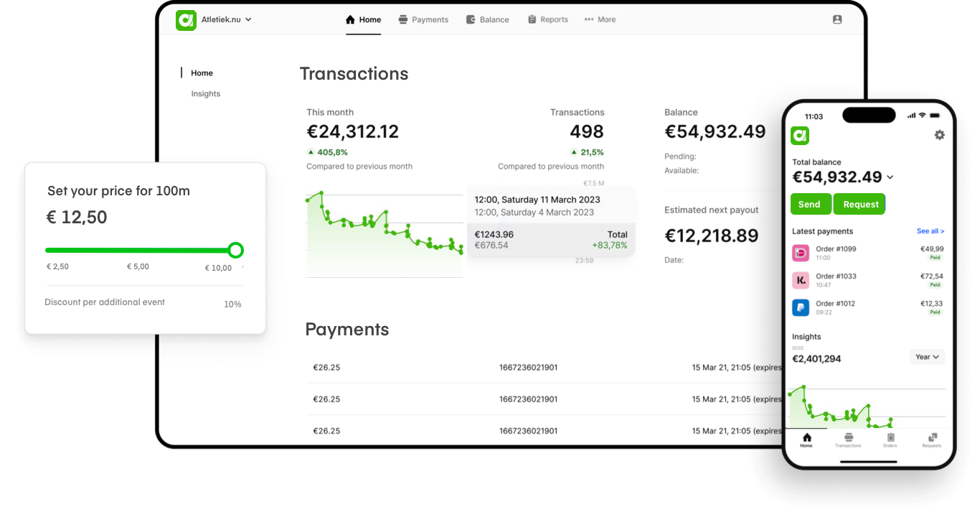Switch to the Balance tab
The height and width of the screenshot is (517, 980).
[488, 19]
